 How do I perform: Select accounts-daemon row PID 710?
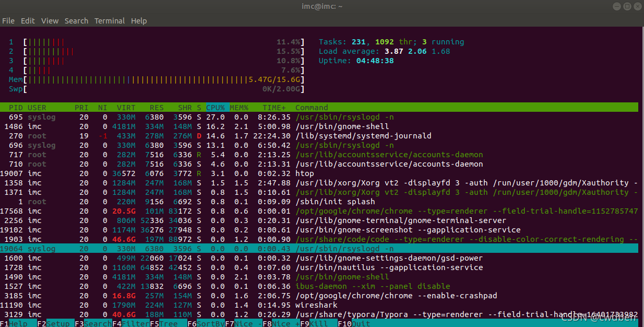click(x=319, y=164)
